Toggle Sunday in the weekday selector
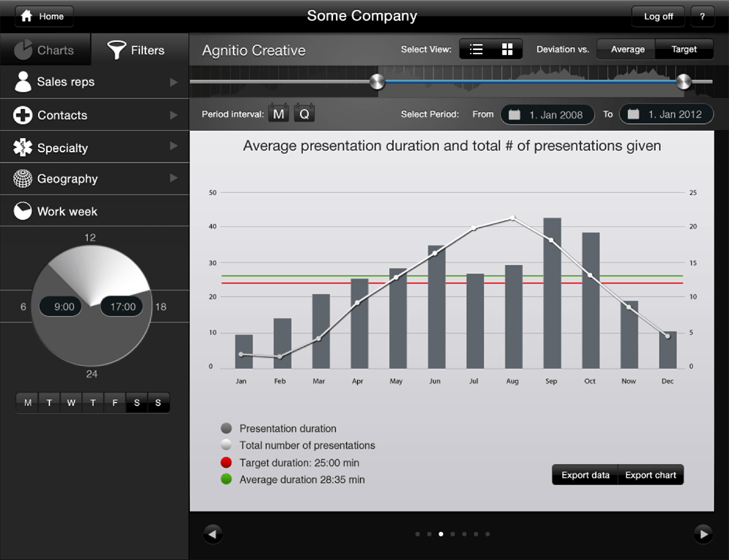 [159, 403]
